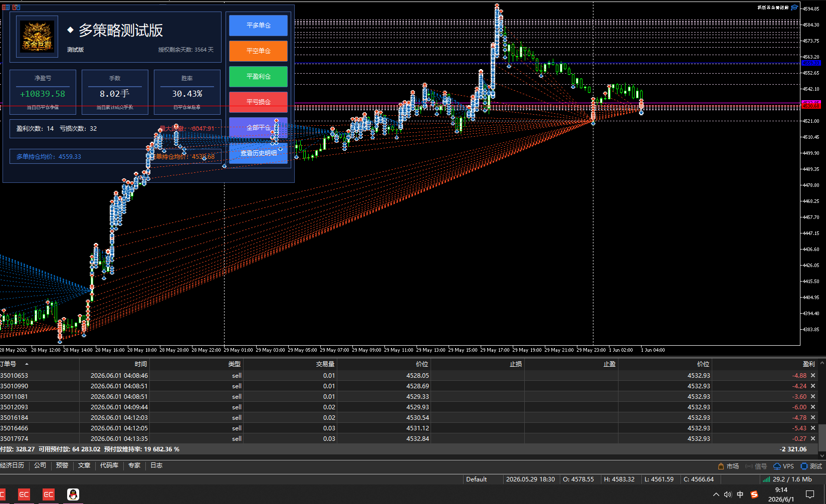Show hidden system tray icons
Screen dimensions: 826x504
pyautogui.click(x=716, y=494)
